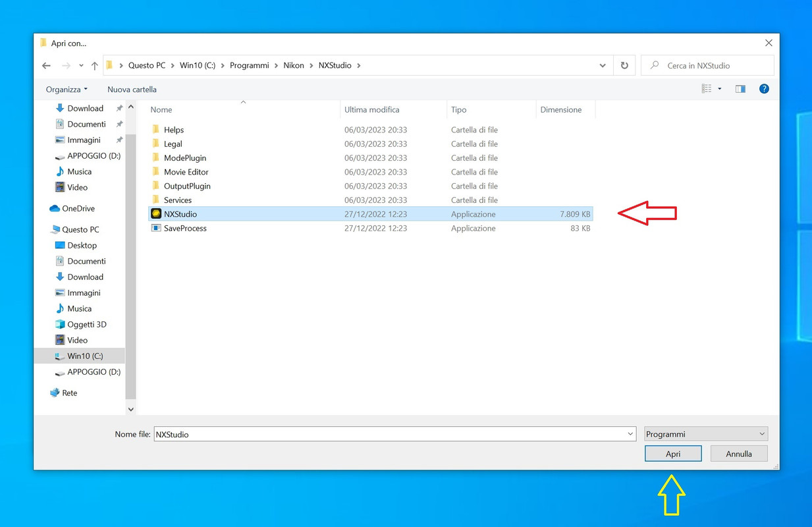
Task: Refresh the NXStudio folder view
Action: [624, 66]
